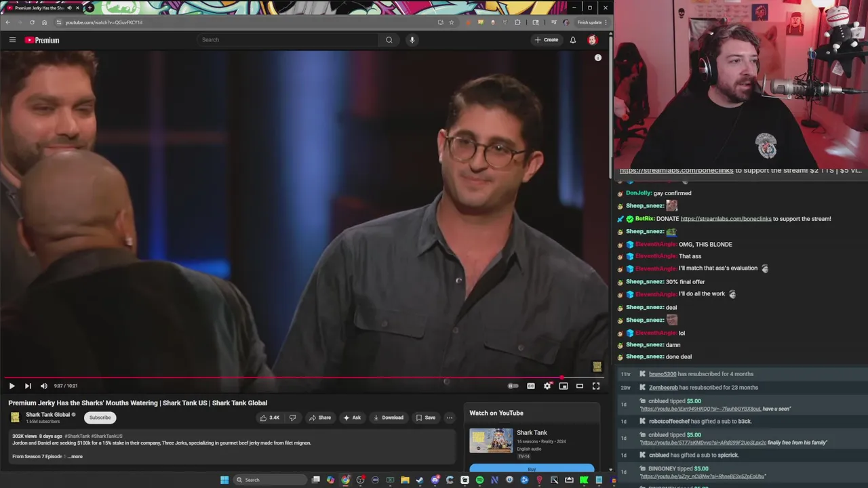Open File Explorer from the taskbar
Screen dimensions: 868x488
[405, 480]
